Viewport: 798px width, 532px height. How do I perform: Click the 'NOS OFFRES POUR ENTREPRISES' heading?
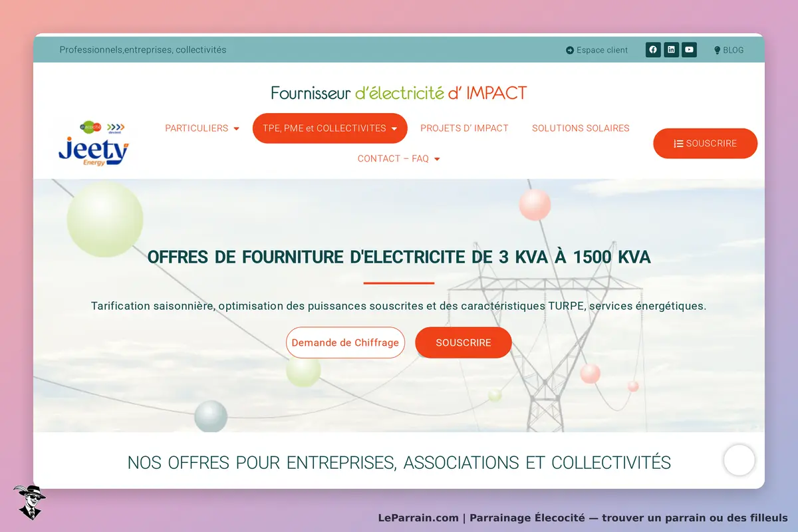[399, 463]
